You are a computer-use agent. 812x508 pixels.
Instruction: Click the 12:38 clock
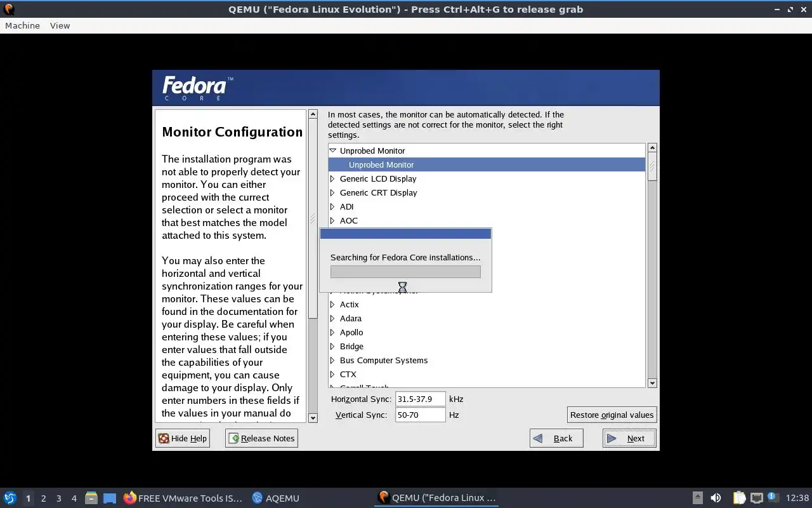[x=797, y=498]
